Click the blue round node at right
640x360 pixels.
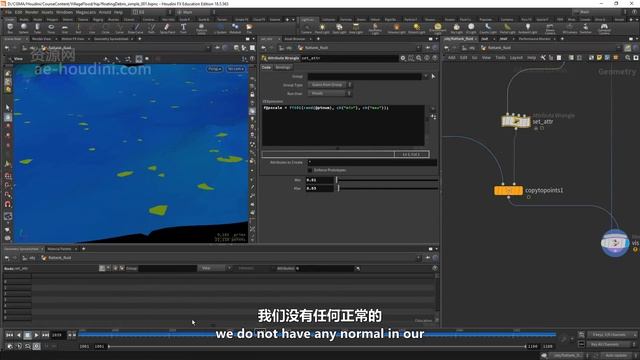coord(615,243)
